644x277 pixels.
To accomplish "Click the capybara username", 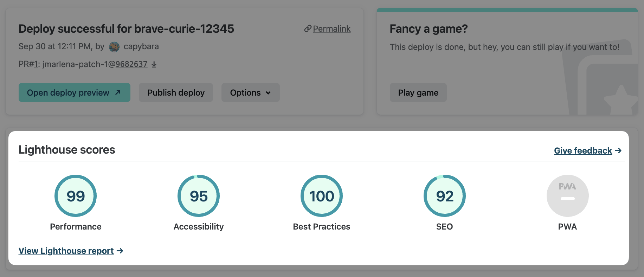I will tap(141, 46).
